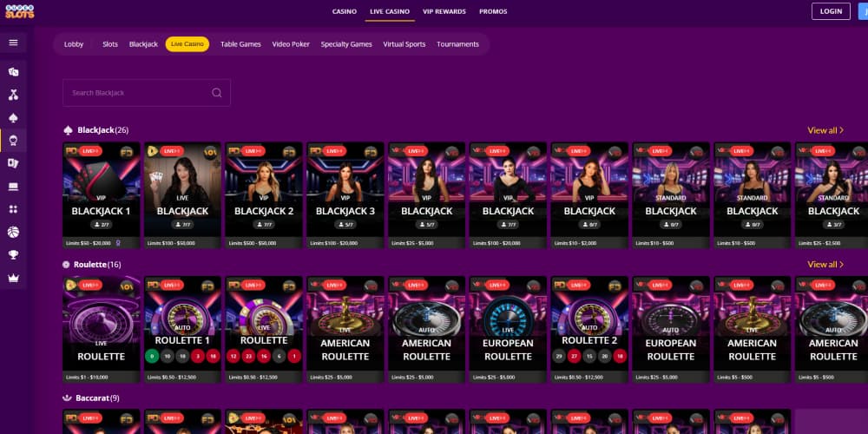
Task: Open the Auto European Roulette game card
Action: click(x=671, y=329)
